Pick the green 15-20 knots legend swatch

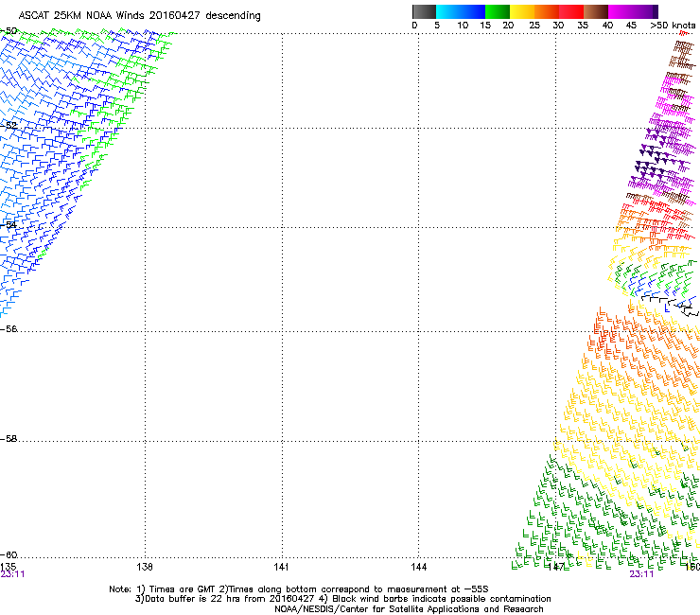pyautogui.click(x=498, y=11)
